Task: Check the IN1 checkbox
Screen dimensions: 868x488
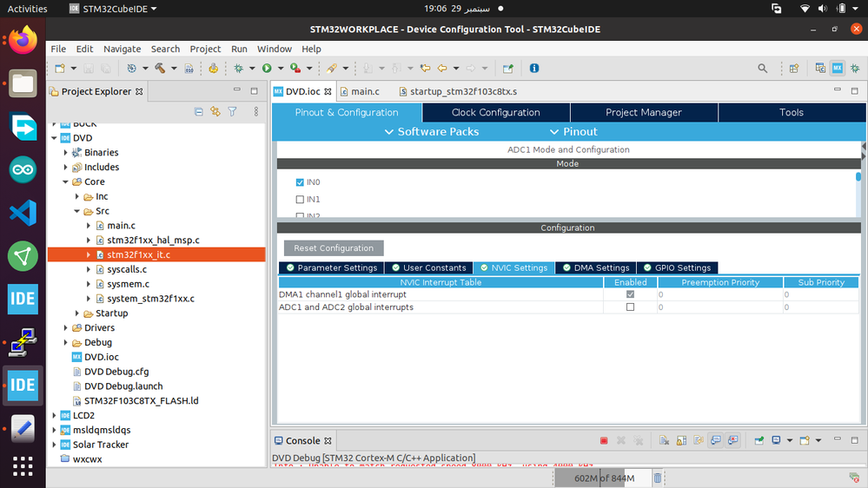Action: (x=300, y=199)
